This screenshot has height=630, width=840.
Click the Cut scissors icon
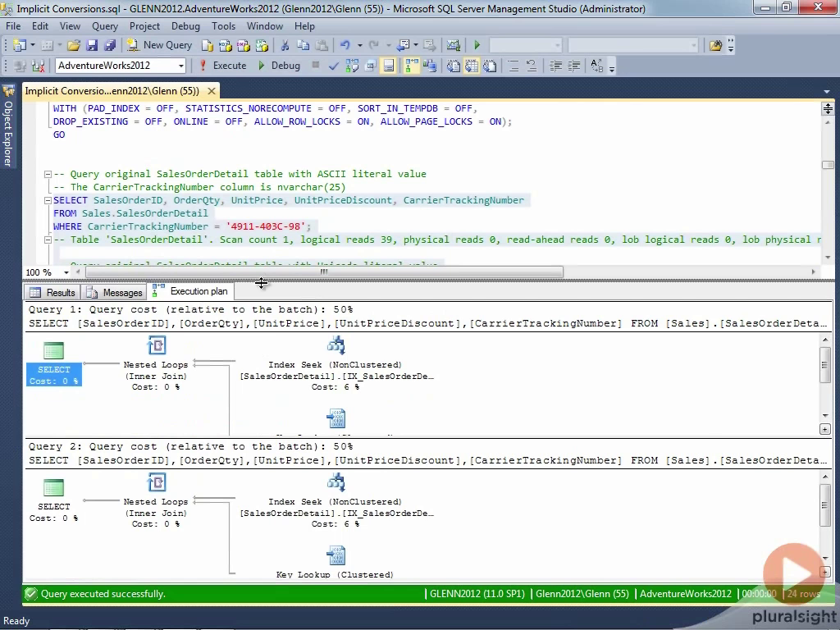pos(285,46)
